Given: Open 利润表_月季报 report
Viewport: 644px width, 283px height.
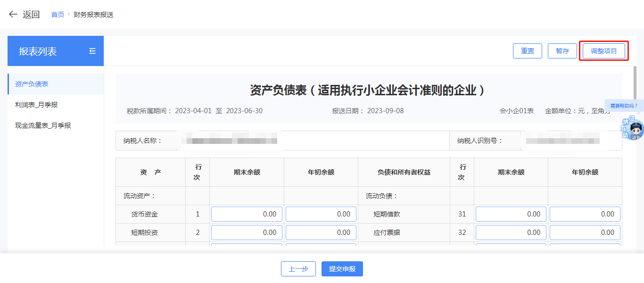Looking at the screenshot, I should point(36,105).
